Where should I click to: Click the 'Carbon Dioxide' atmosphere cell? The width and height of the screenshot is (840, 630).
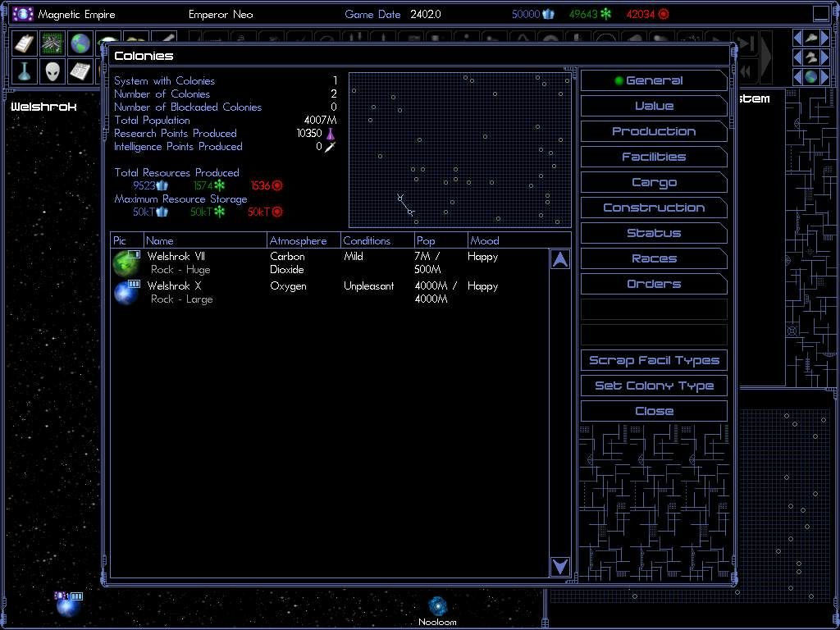click(x=287, y=263)
